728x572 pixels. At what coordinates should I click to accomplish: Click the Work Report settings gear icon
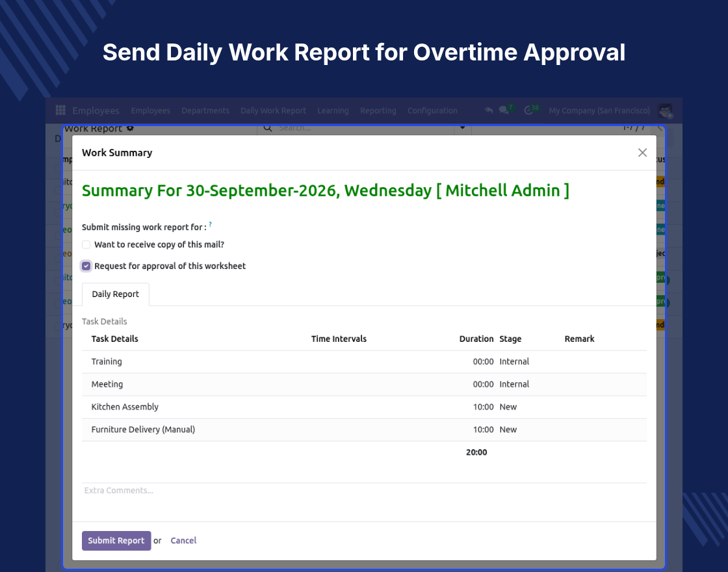[x=131, y=129]
